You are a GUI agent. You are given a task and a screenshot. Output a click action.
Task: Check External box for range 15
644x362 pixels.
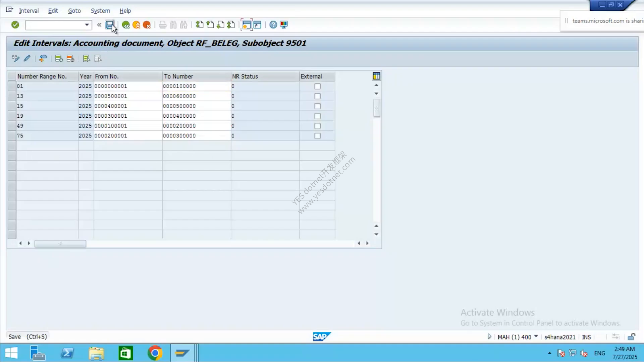(317, 106)
